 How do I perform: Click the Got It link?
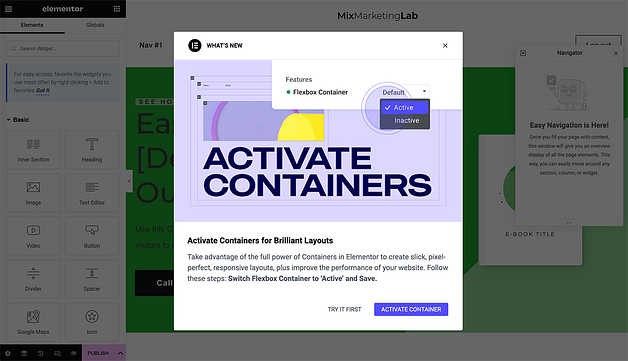click(x=43, y=91)
